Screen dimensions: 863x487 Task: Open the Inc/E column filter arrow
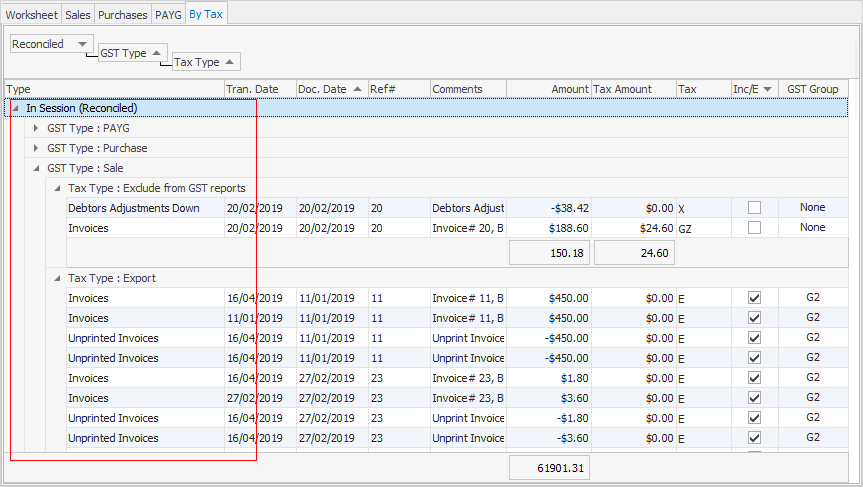[768, 89]
